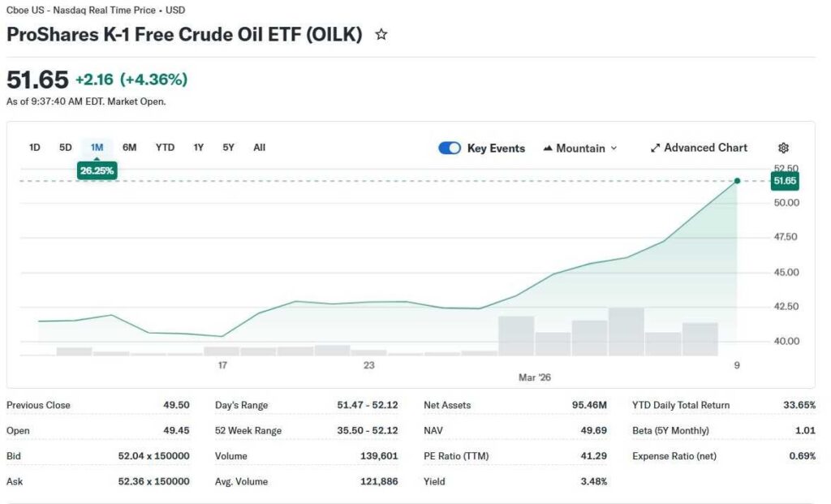Toggle Key Events off
This screenshot has width=831, height=504.
[449, 148]
